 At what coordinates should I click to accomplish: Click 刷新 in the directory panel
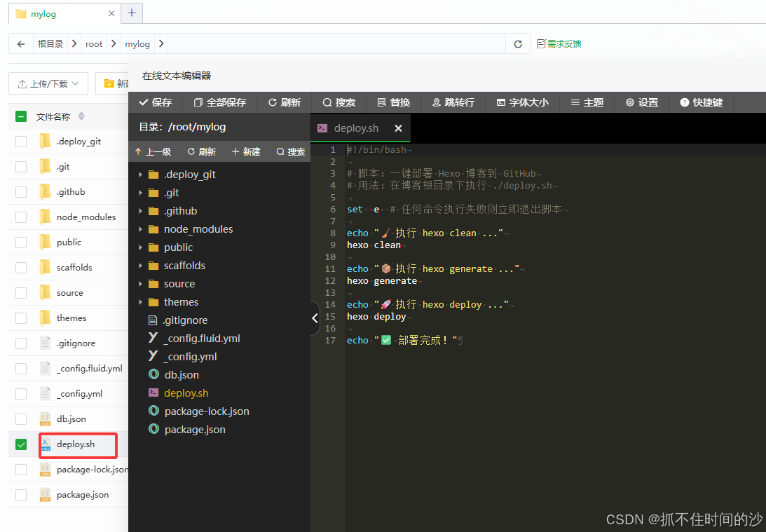201,152
